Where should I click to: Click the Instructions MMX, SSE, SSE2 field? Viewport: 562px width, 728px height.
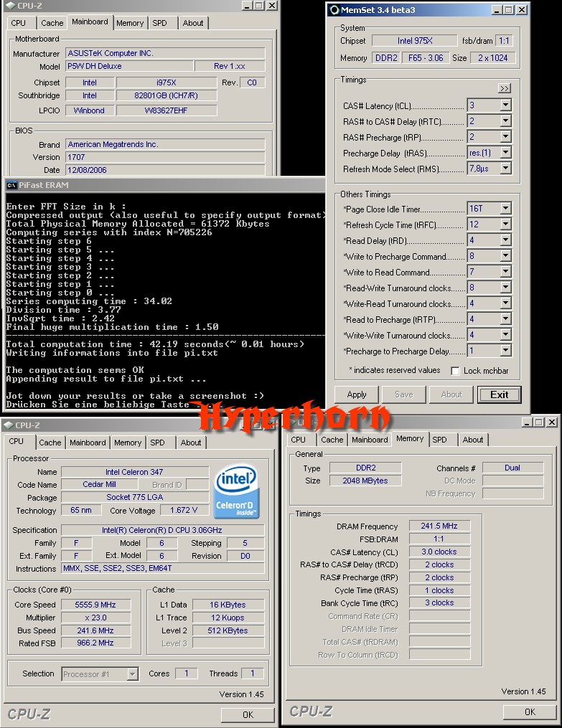point(162,568)
